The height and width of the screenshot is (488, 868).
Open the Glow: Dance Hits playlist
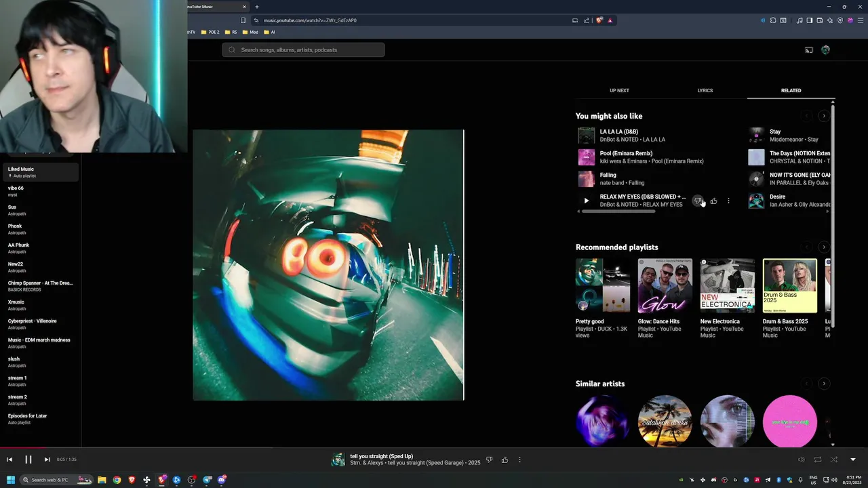665,285
